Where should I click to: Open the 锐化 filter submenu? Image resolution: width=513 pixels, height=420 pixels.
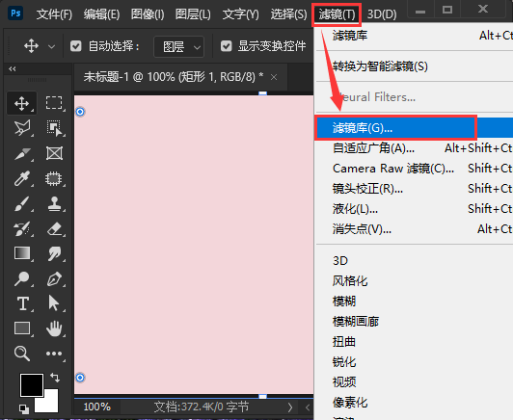(x=414, y=362)
